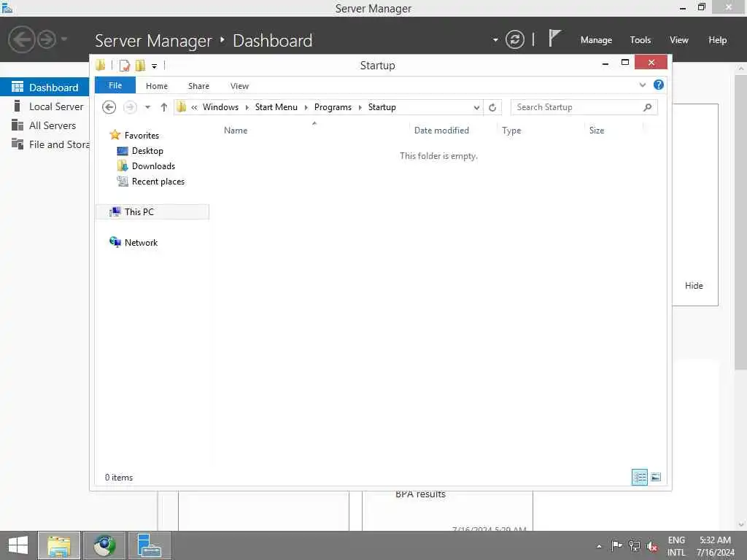Open the dropdown arrow after Start Menu breadcrumb
747x560 pixels.
306,108
